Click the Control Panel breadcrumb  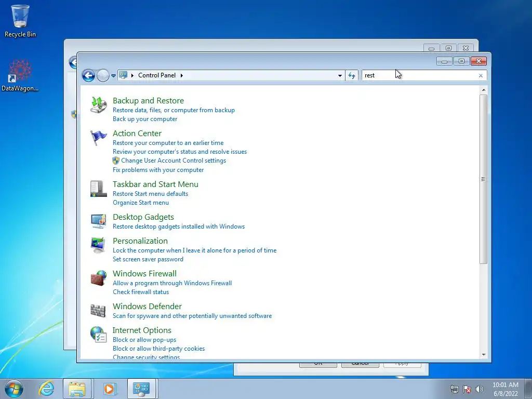(x=157, y=75)
